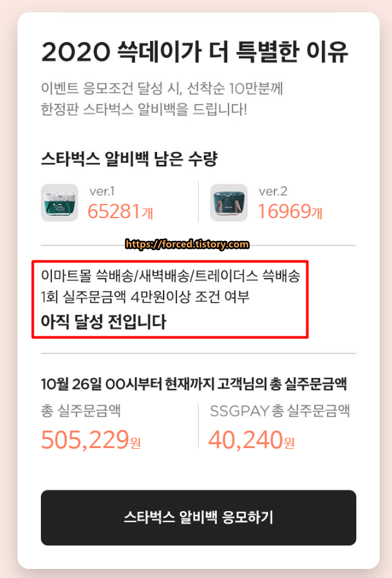Click the ver.2 dark green bag thumbnail
This screenshot has height=578, width=392.
pos(229,203)
